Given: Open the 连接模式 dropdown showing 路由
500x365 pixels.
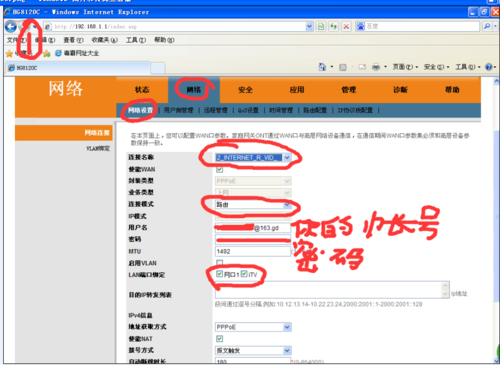Looking at the screenshot, I should coord(253,204).
